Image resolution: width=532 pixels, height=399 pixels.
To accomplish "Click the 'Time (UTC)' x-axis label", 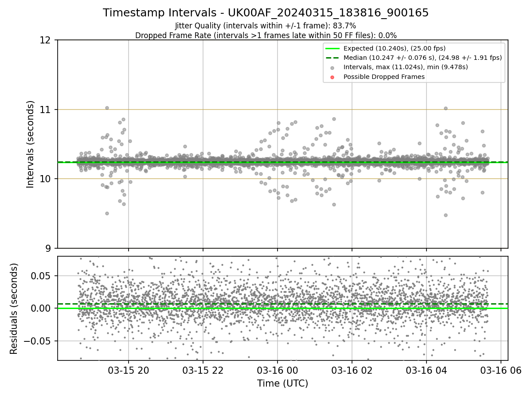I will pyautogui.click(x=282, y=383).
